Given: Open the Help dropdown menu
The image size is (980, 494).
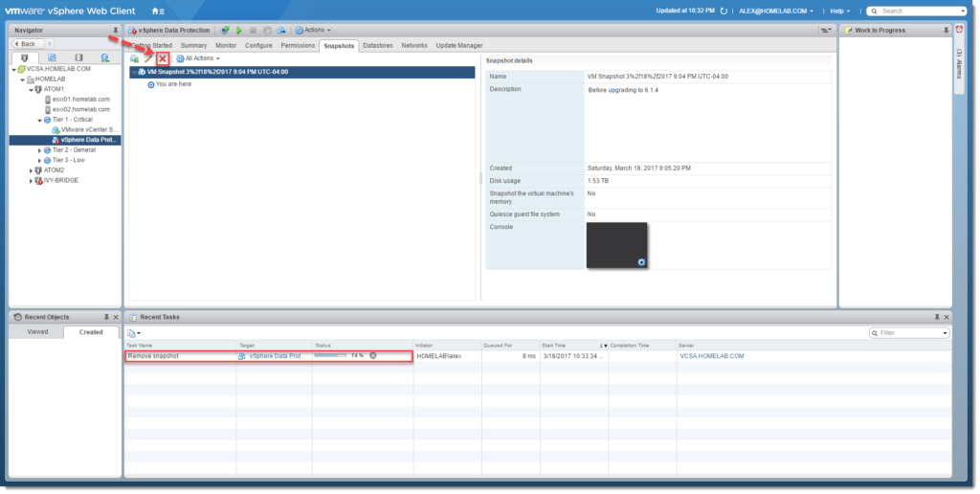Looking at the screenshot, I should click(x=840, y=11).
